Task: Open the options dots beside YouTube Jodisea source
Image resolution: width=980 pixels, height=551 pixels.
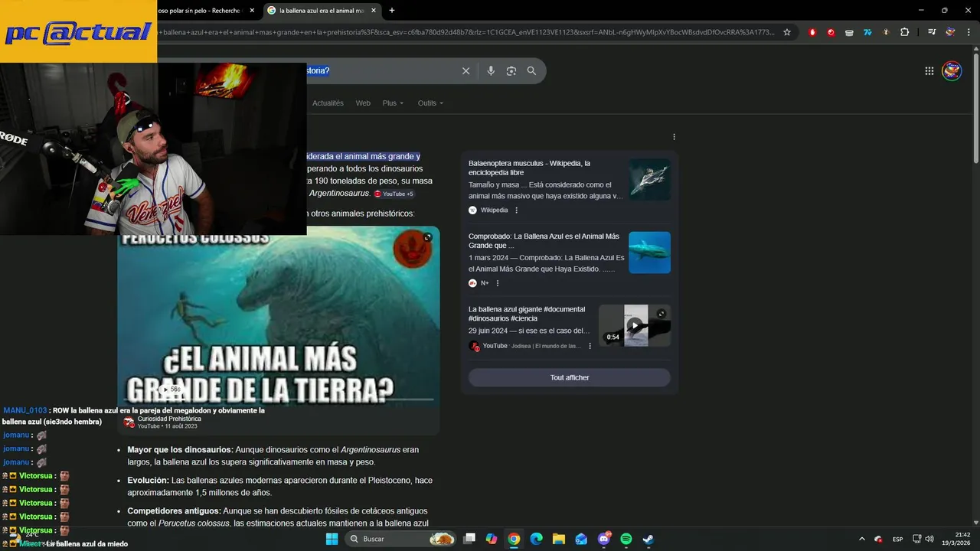Action: click(590, 346)
